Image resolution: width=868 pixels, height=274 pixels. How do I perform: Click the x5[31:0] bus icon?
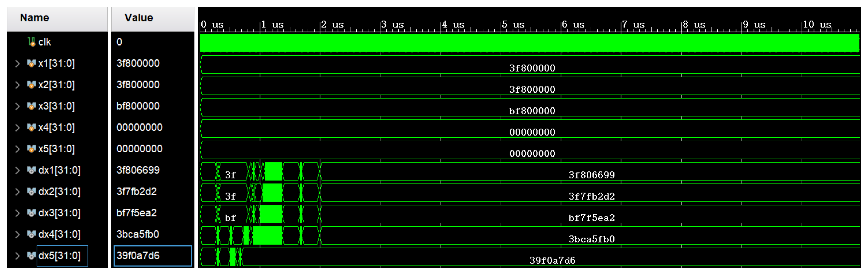[31, 149]
